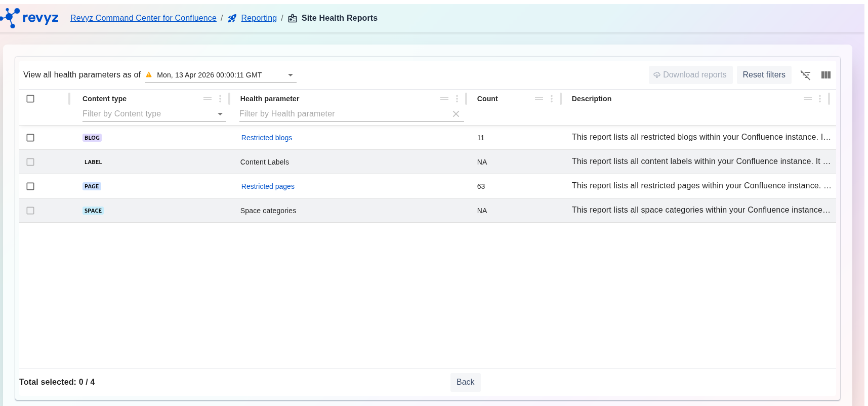
Task: Open Description column menu dots
Action: tap(820, 99)
